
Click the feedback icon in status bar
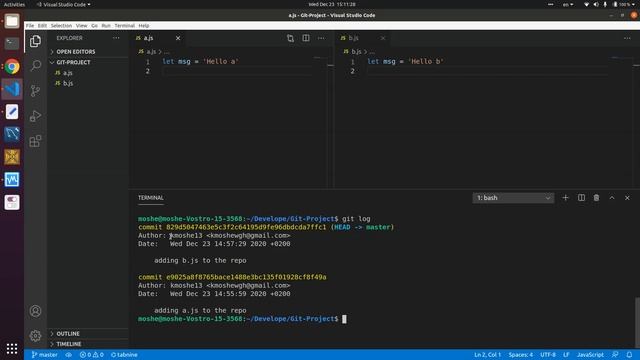click(x=615, y=355)
